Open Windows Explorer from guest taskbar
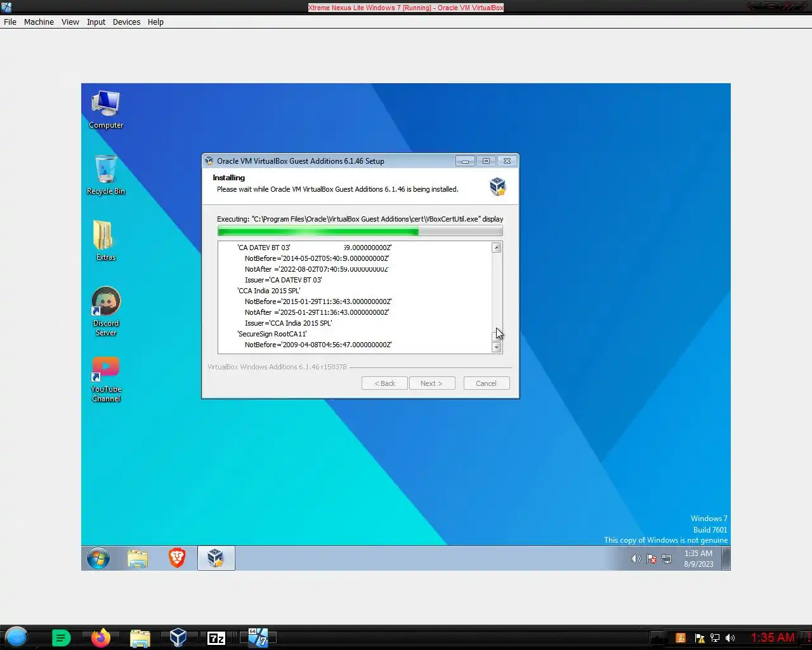This screenshot has width=812, height=650. (x=138, y=559)
